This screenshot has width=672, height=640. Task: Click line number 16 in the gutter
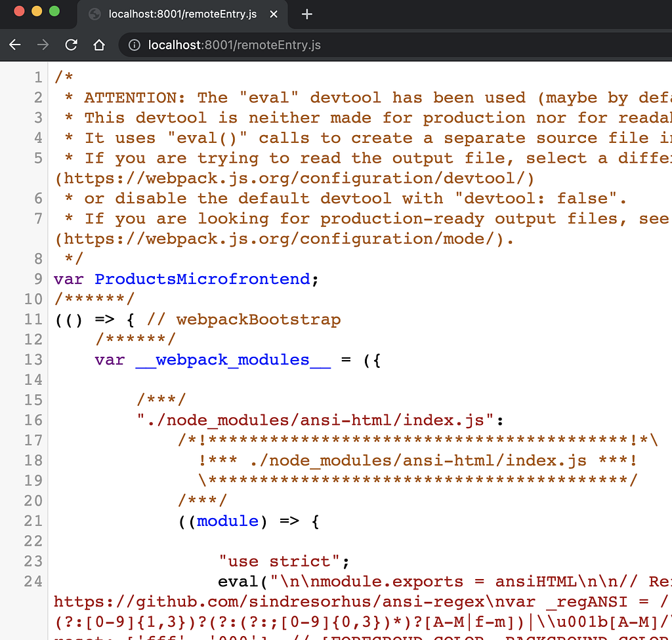click(33, 420)
